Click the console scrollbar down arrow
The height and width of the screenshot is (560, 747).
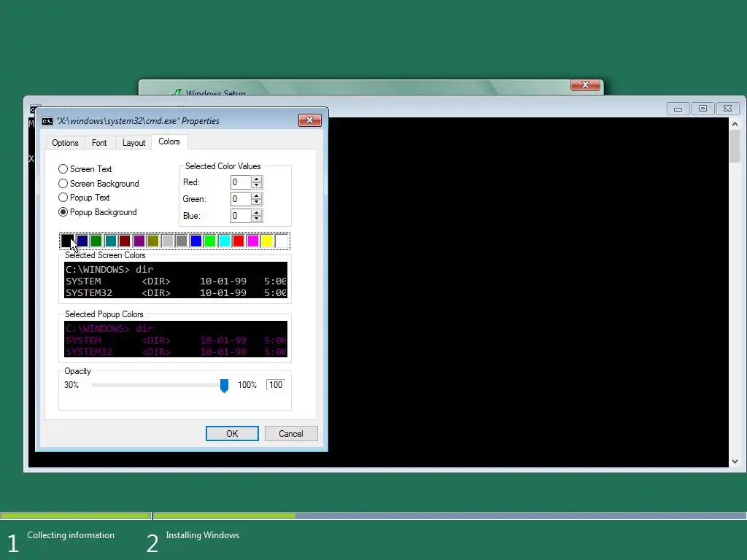735,462
